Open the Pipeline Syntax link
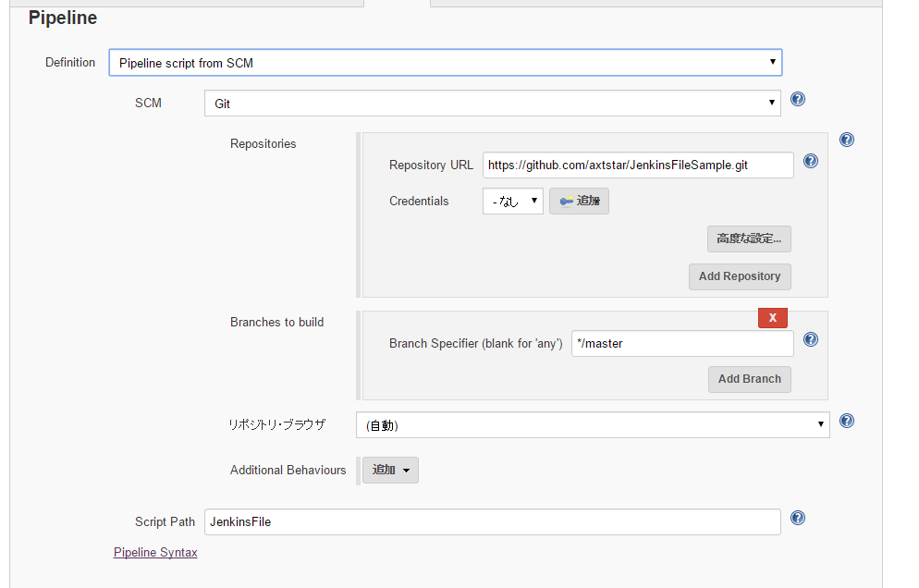Image resolution: width=919 pixels, height=588 pixels. [155, 552]
